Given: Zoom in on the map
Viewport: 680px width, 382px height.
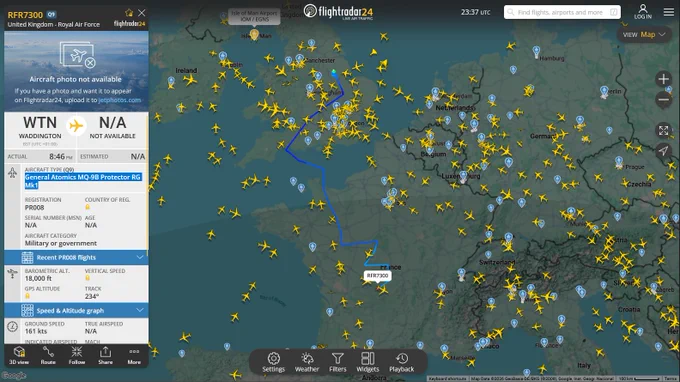Looking at the screenshot, I should 663,79.
